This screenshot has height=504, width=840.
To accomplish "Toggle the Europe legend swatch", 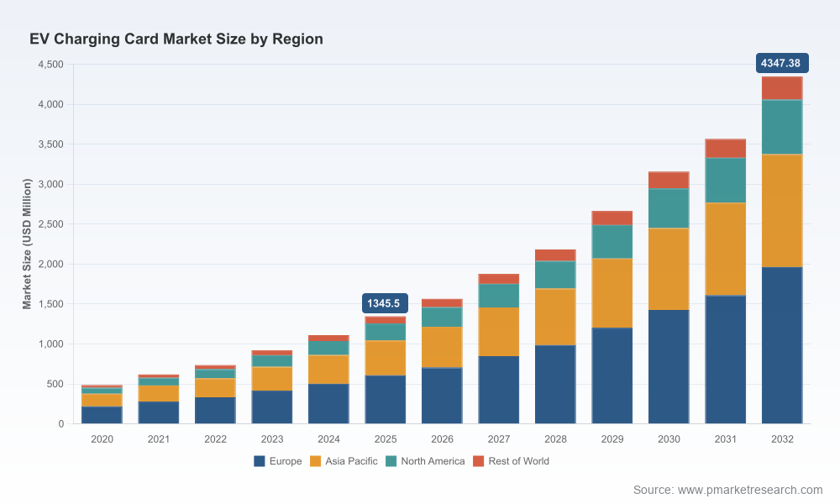I will 260,461.
